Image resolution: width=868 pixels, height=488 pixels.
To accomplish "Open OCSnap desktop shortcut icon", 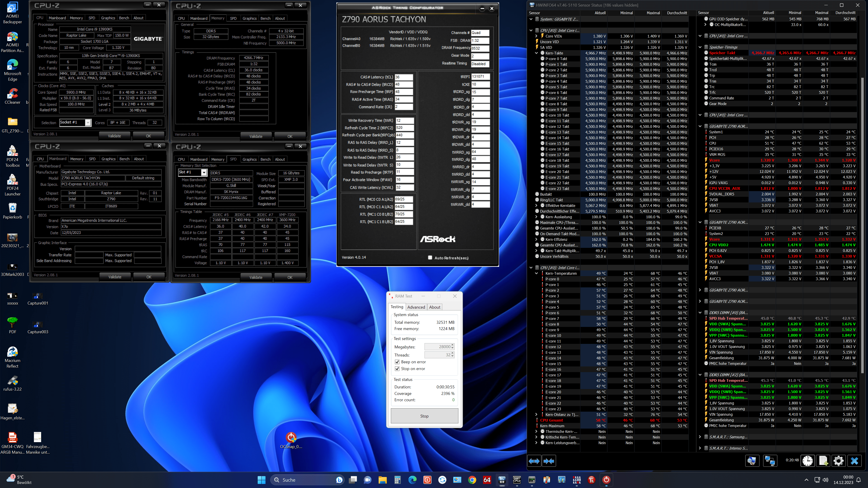I will (x=291, y=438).
